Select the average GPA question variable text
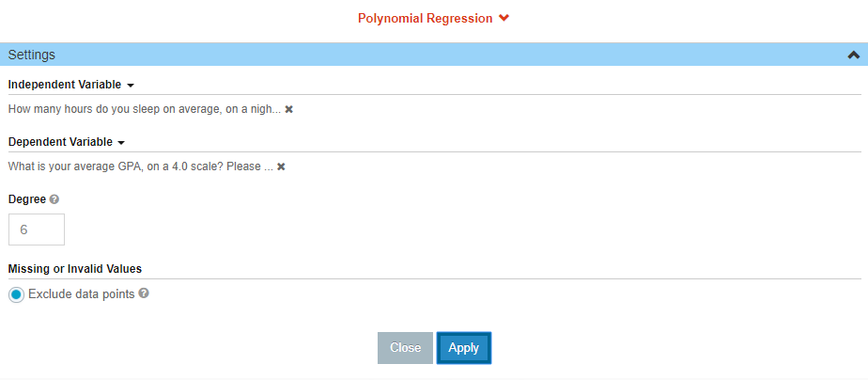 (141, 166)
